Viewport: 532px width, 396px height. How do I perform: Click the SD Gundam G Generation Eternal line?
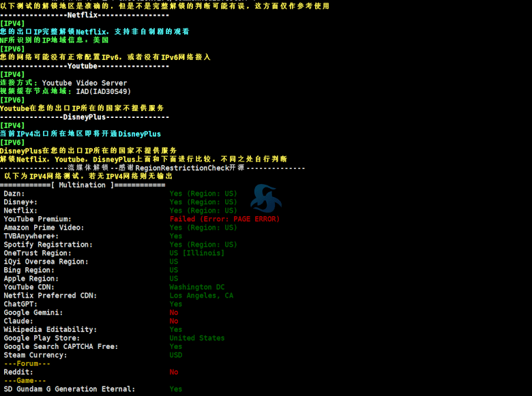pos(70,389)
